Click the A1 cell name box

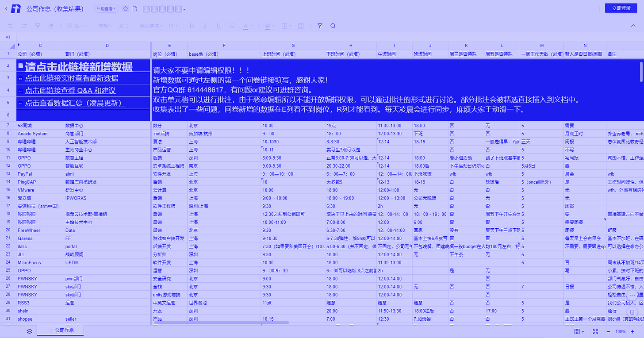coord(8,37)
